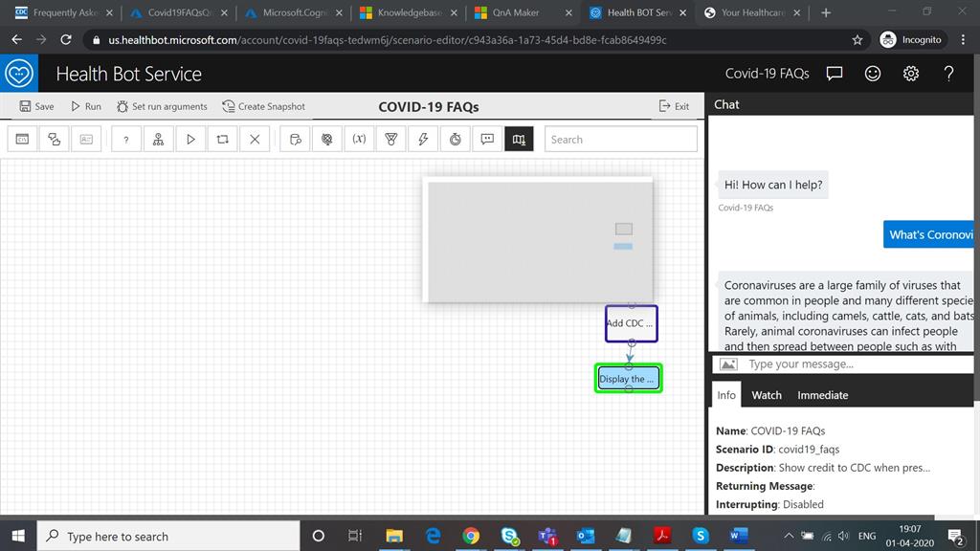
Task: Click the What's Coronavirus chat suggestion
Action: point(928,233)
